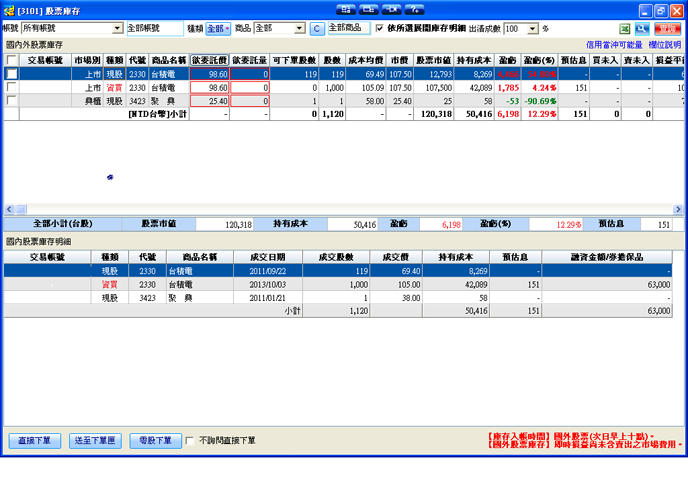Toggle 依所選展開庫存明細 checkbox
Viewport: 688px width, 487px height.
379,29
